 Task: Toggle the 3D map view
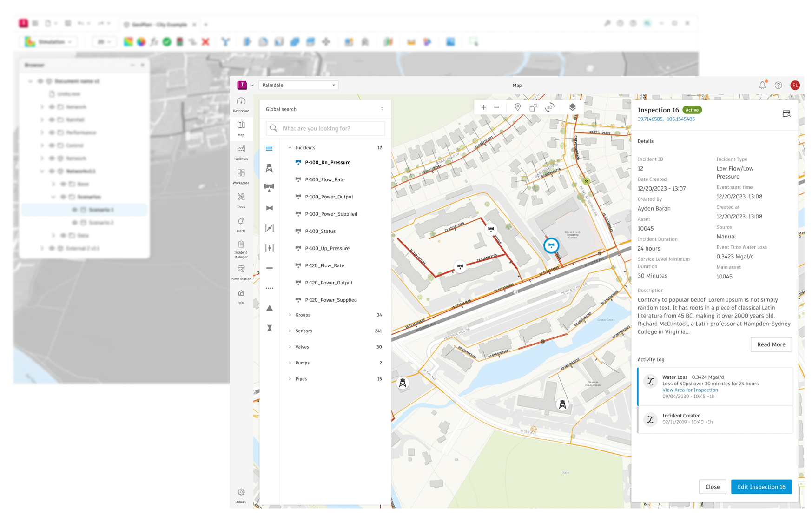click(550, 107)
